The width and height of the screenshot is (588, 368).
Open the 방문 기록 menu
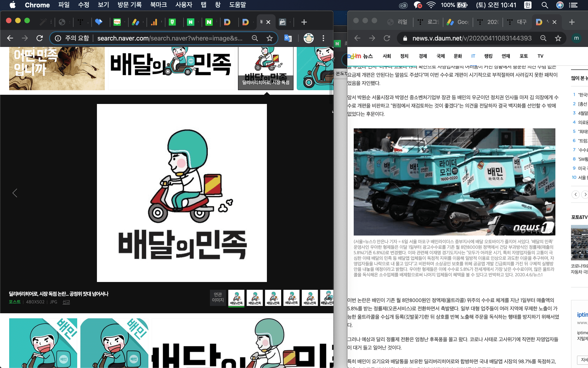(130, 5)
